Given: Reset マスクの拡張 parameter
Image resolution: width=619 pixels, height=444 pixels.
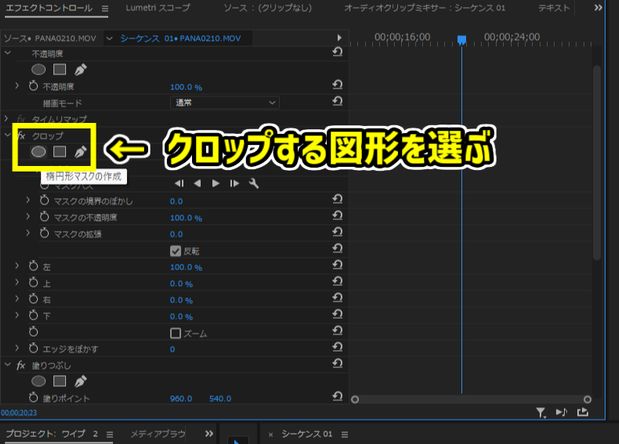Looking at the screenshot, I should tap(338, 232).
